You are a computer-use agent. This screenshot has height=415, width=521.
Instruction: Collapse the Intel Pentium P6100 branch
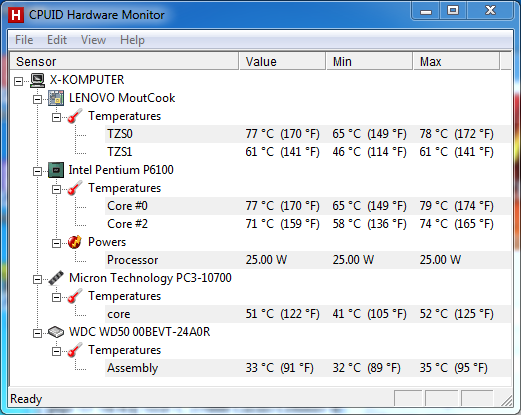click(37, 171)
